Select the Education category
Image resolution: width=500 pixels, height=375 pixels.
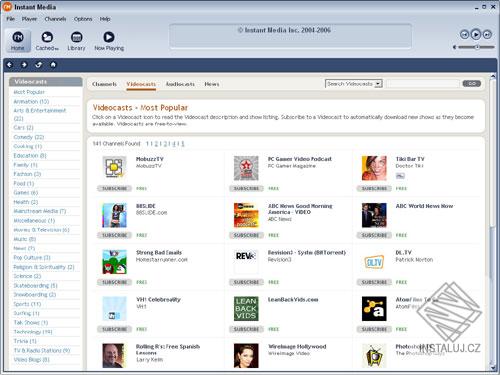click(30, 156)
